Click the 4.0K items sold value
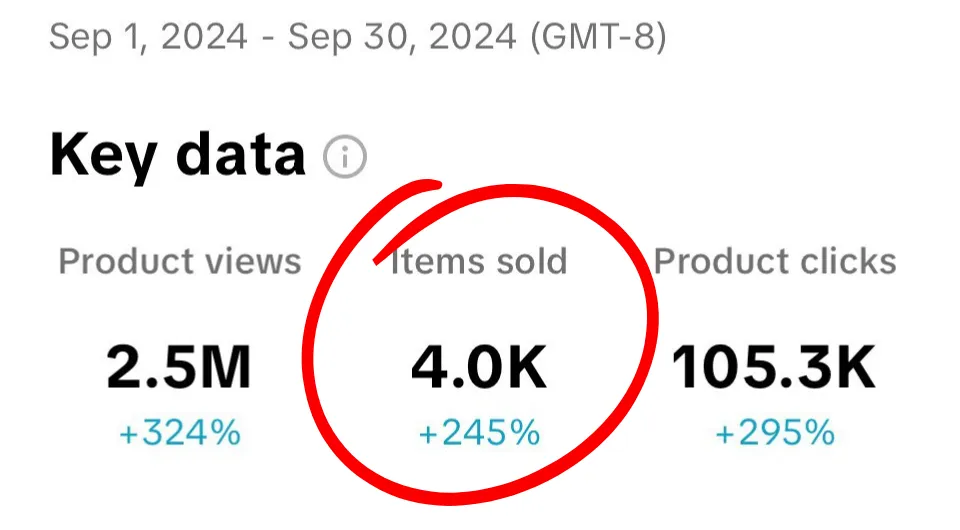The width and height of the screenshot is (960, 530). [479, 367]
